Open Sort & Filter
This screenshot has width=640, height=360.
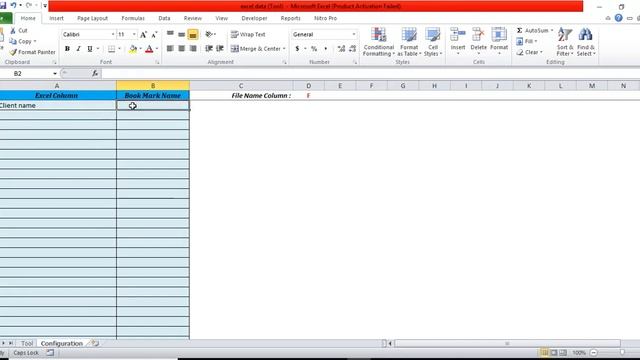pos(565,42)
